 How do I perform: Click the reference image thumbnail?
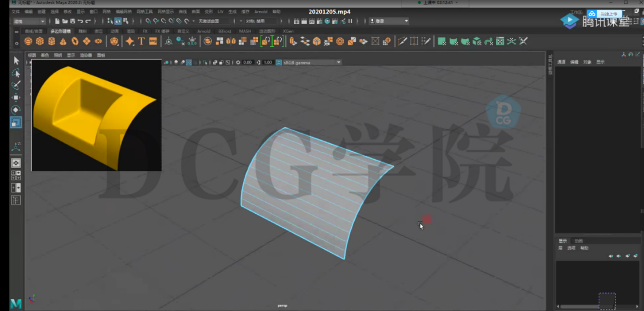pyautogui.click(x=97, y=115)
